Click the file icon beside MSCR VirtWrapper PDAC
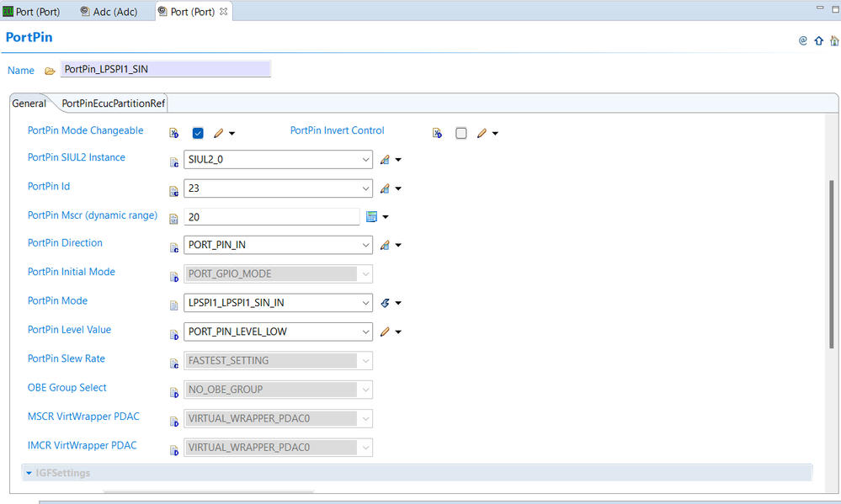The image size is (841, 504). [x=173, y=422]
